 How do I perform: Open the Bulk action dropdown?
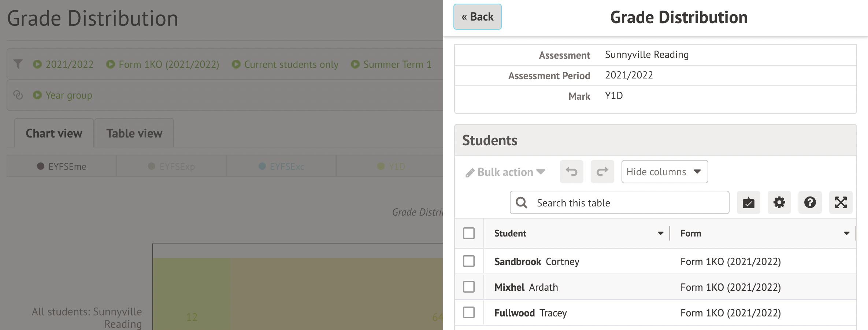click(505, 172)
